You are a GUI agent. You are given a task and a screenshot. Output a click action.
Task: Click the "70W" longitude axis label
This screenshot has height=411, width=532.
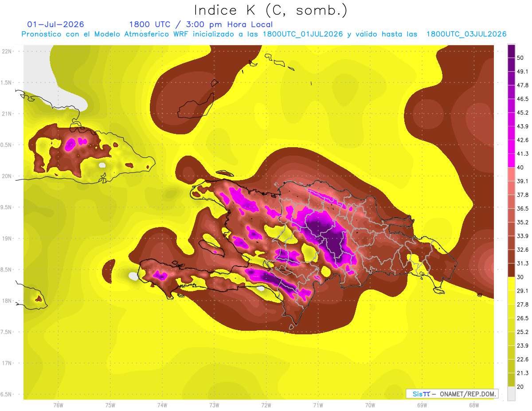370,405
